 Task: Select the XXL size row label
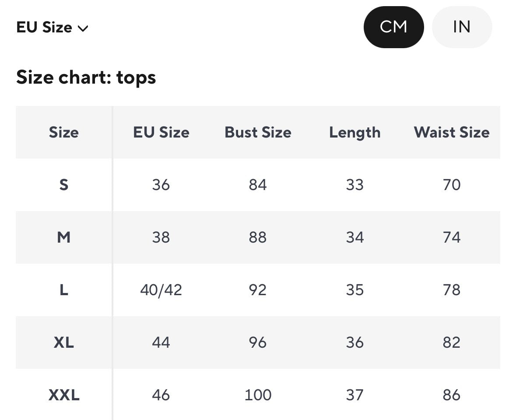tap(64, 395)
